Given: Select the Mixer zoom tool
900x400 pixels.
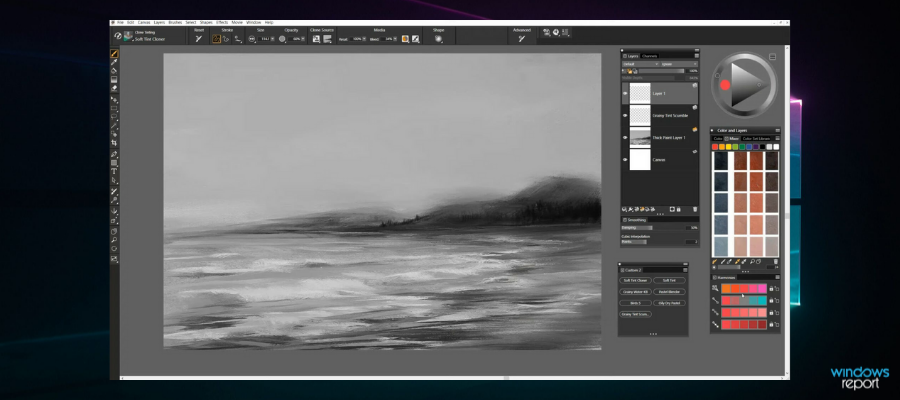Looking at the screenshot, I should tap(752, 262).
